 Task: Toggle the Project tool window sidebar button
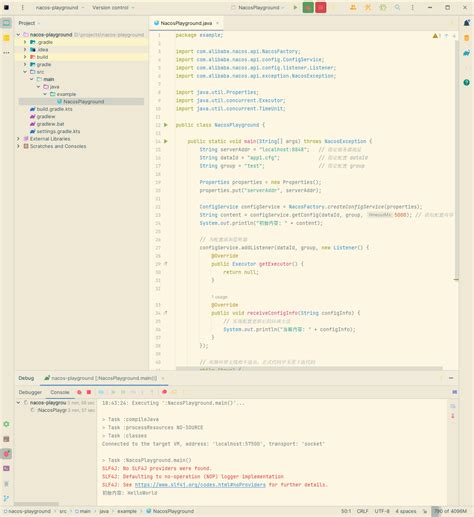coord(6,23)
